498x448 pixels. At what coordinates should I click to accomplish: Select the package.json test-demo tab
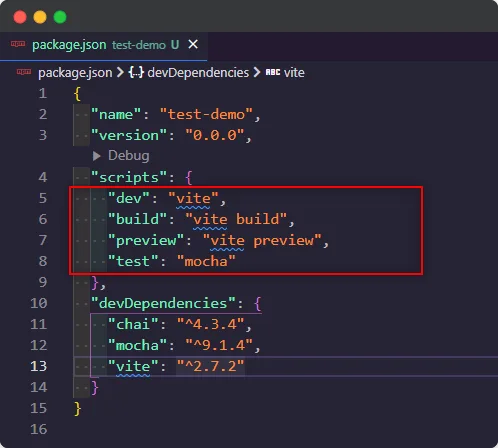point(103,45)
